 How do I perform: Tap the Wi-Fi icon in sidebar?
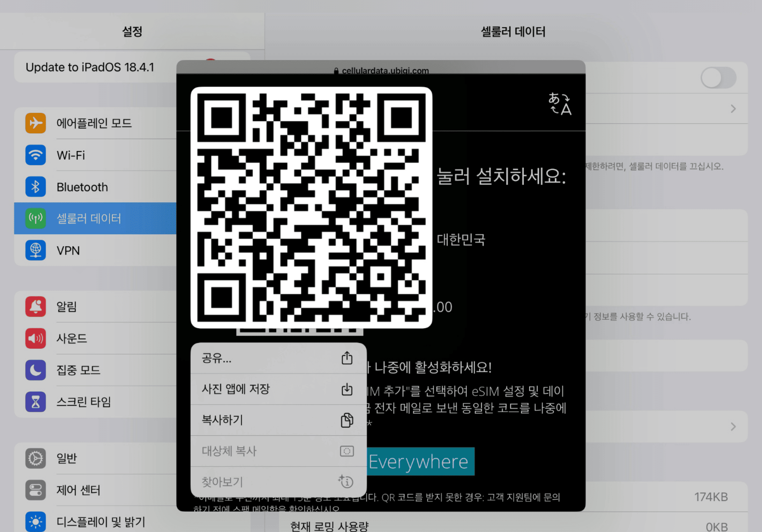coord(35,155)
